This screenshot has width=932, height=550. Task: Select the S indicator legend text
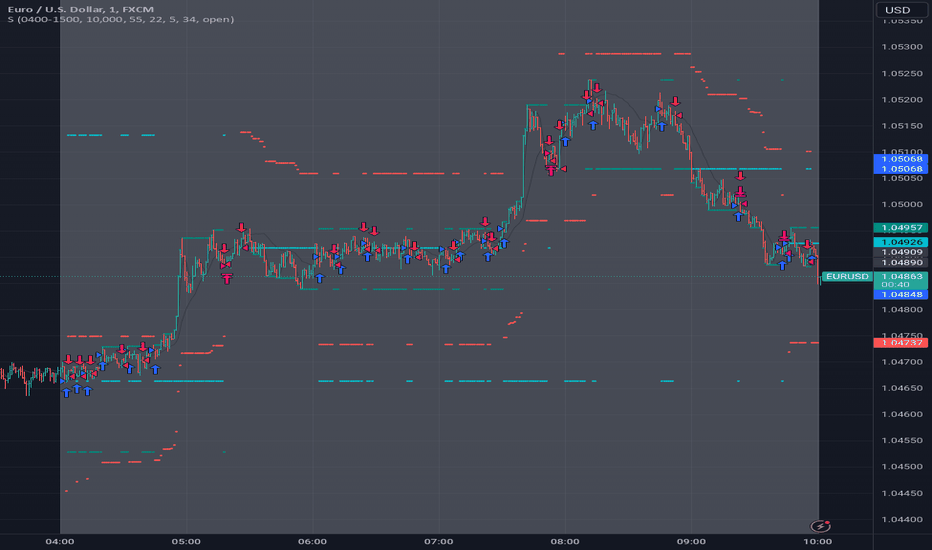(121, 20)
